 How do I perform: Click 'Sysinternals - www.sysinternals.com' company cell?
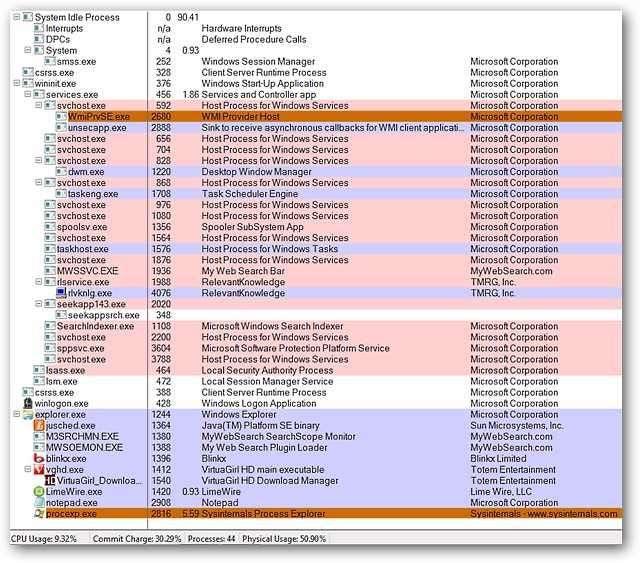click(x=544, y=514)
